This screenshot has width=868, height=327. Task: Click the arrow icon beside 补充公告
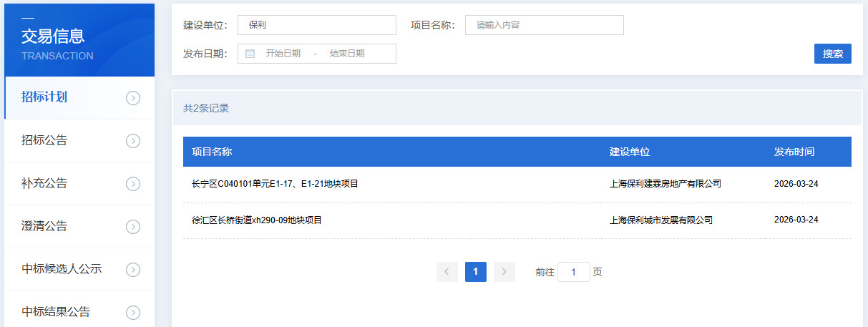pos(132,184)
